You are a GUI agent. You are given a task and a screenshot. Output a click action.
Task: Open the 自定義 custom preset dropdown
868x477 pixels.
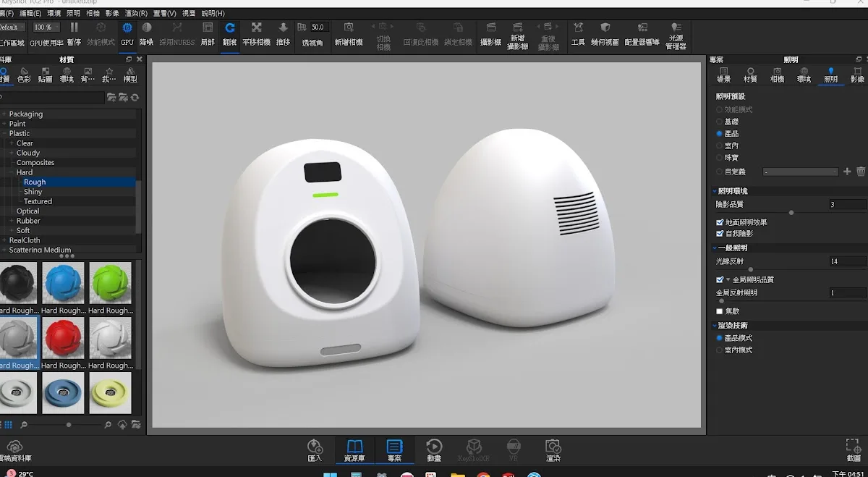pos(801,172)
